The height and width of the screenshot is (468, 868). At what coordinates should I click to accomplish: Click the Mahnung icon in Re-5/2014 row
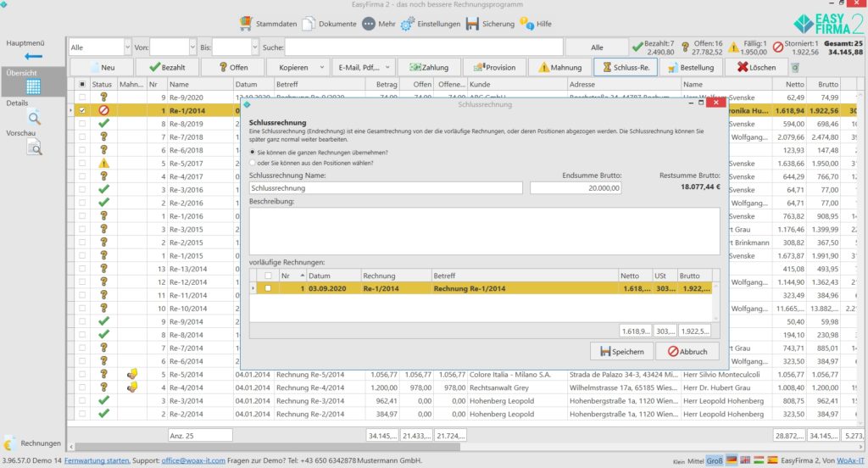coord(131,374)
